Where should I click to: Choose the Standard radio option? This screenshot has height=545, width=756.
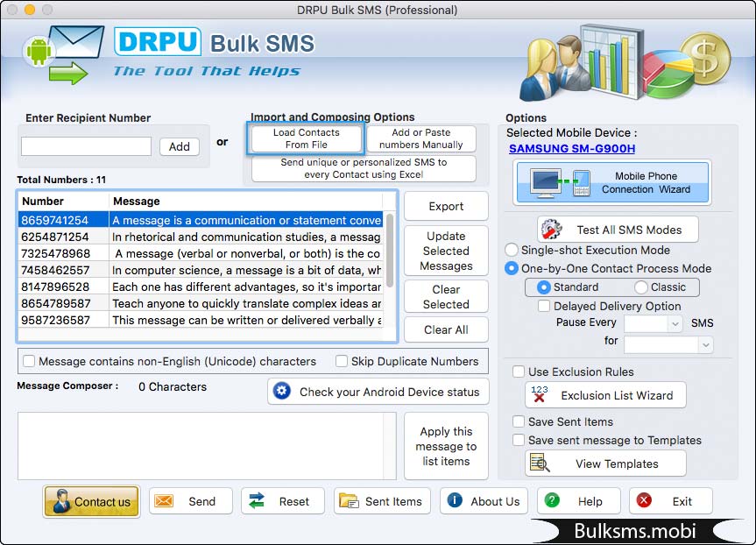point(543,287)
